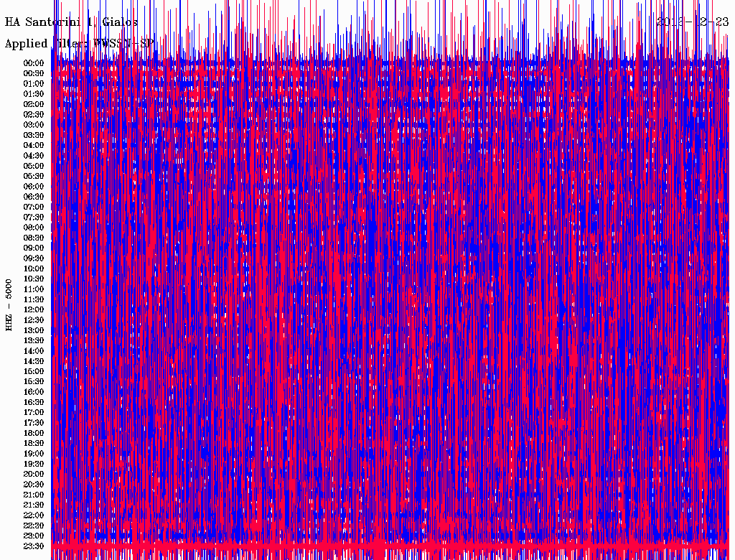Select the 16:30 time row label

tap(34, 403)
